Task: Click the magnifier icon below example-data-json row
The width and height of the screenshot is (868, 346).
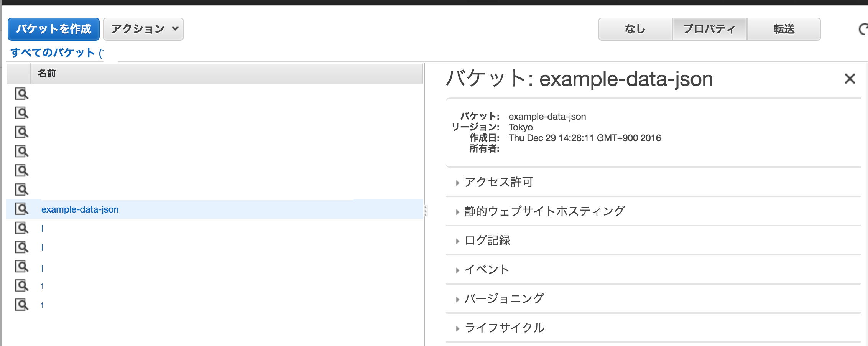Action: coord(22,228)
